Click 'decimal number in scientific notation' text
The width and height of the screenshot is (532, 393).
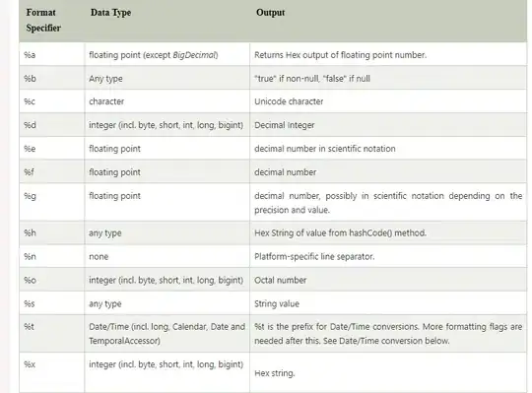coord(325,149)
